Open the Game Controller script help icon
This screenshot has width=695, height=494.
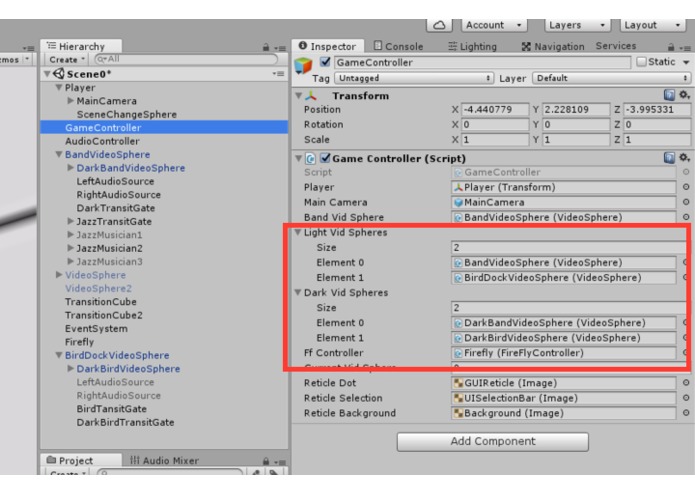pos(669,158)
